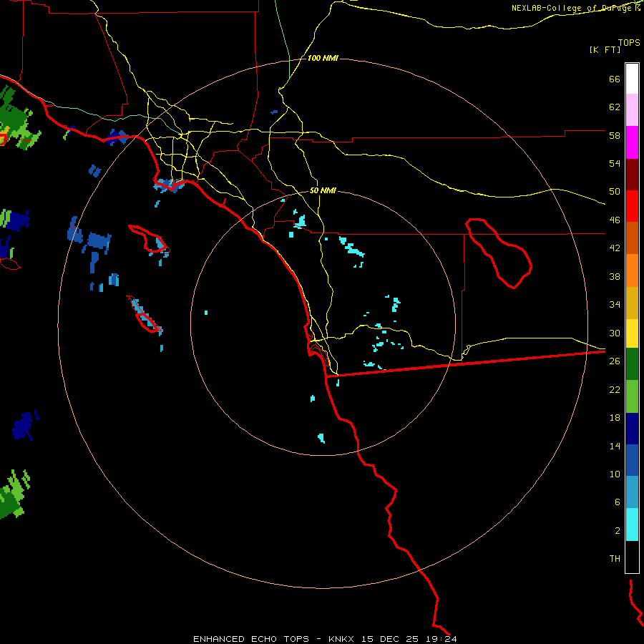Click the legend value 58
This screenshot has height=644, width=644.
615,135
